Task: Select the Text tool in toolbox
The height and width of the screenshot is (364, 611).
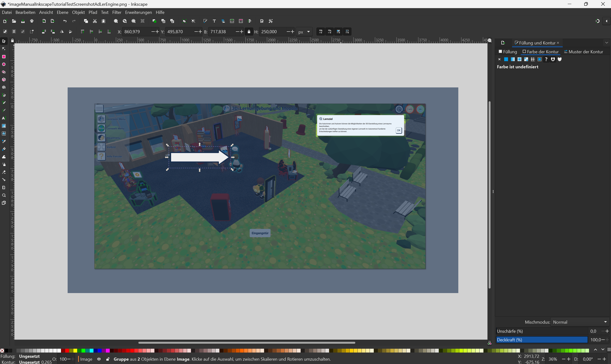Action: (4, 118)
